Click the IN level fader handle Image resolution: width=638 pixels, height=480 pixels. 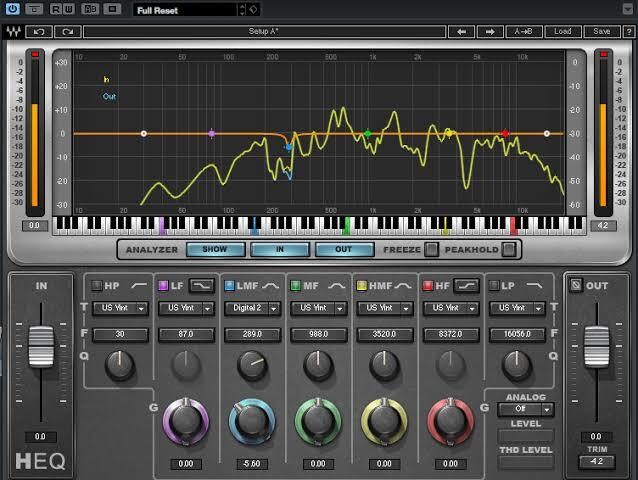coord(41,346)
